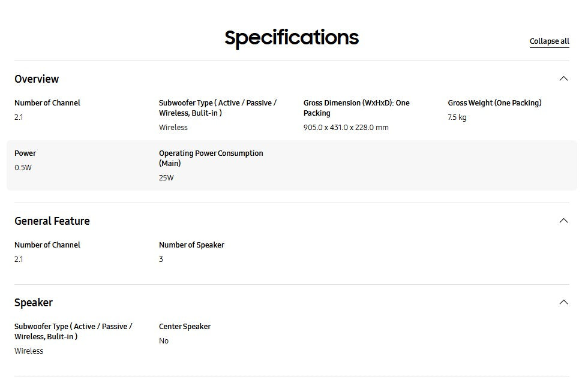Click the Speaker section heading
588x380 pixels.
click(x=34, y=303)
